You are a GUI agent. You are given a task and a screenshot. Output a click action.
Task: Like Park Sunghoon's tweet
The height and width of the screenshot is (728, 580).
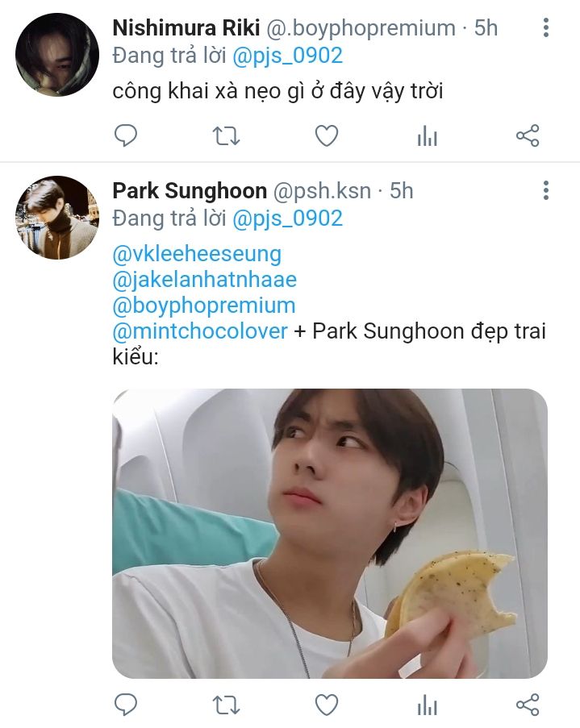click(x=326, y=705)
